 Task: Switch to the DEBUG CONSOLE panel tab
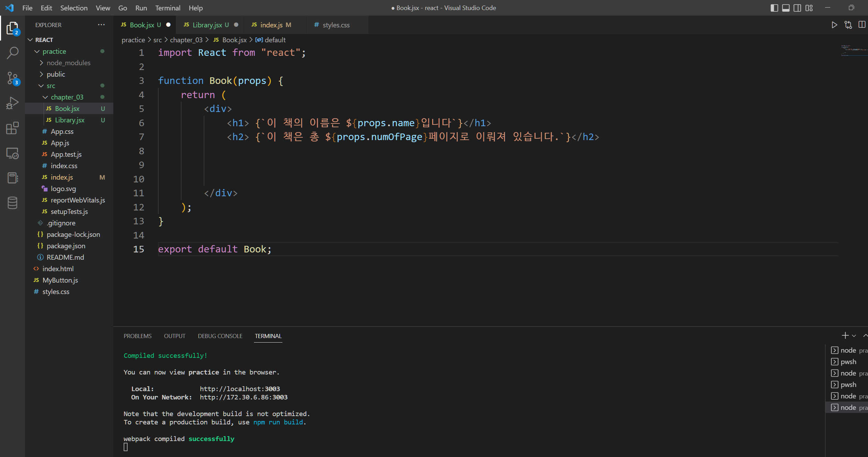pos(220,336)
